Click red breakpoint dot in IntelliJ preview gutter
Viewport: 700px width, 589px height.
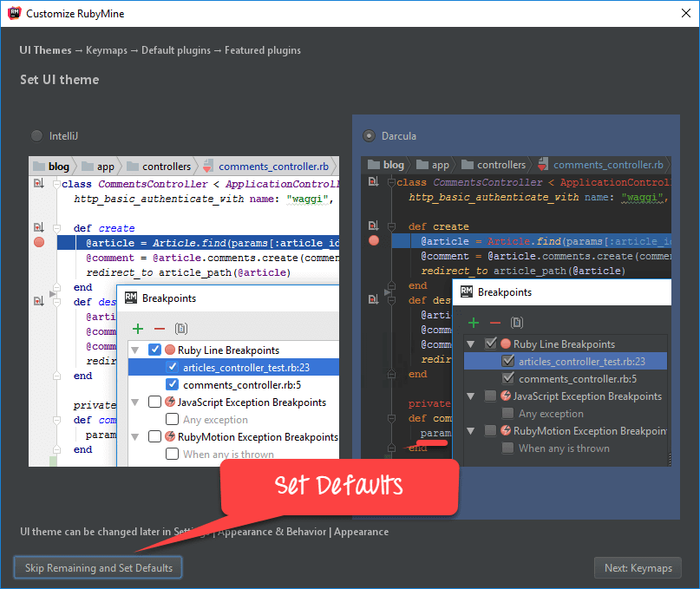tap(38, 242)
